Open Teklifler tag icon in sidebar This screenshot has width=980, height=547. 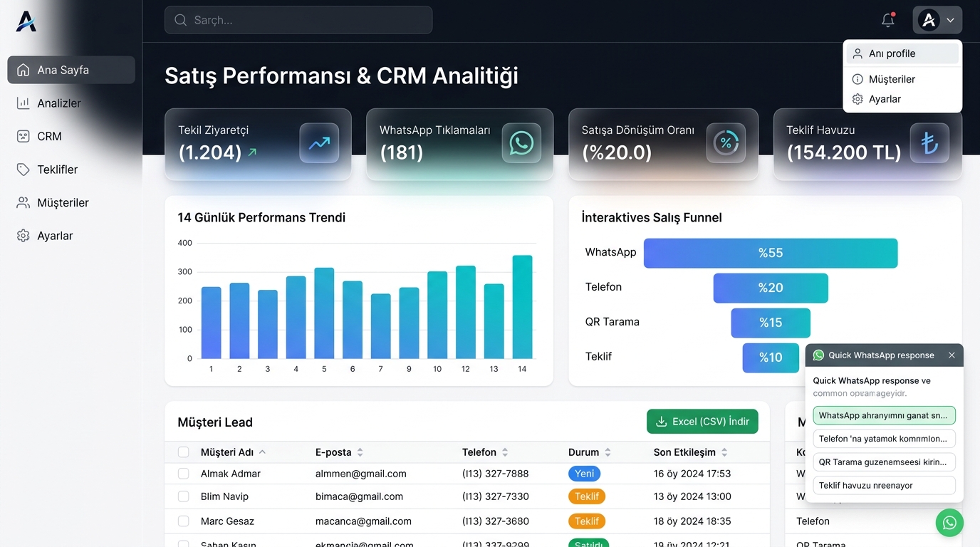click(24, 170)
